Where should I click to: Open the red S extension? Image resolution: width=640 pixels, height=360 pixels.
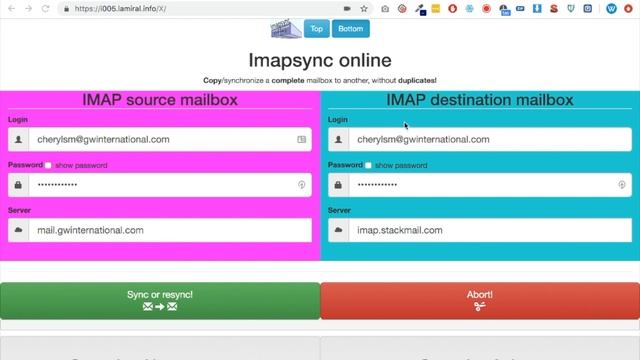coord(554,9)
